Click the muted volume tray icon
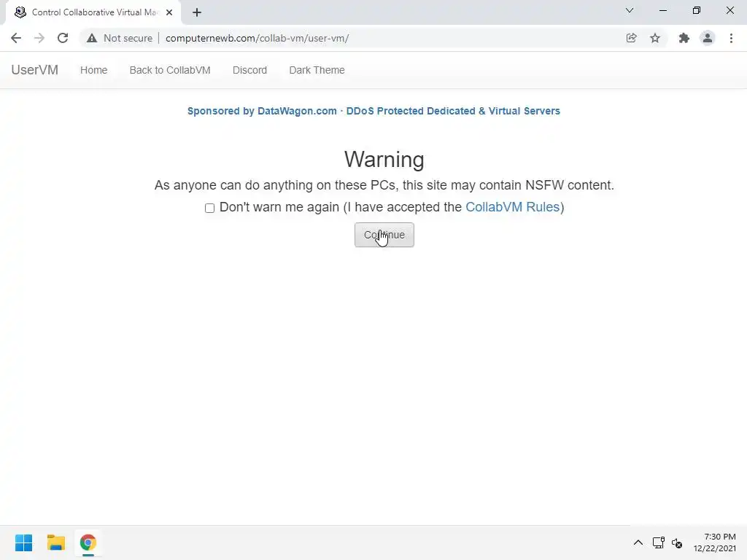 point(677,542)
